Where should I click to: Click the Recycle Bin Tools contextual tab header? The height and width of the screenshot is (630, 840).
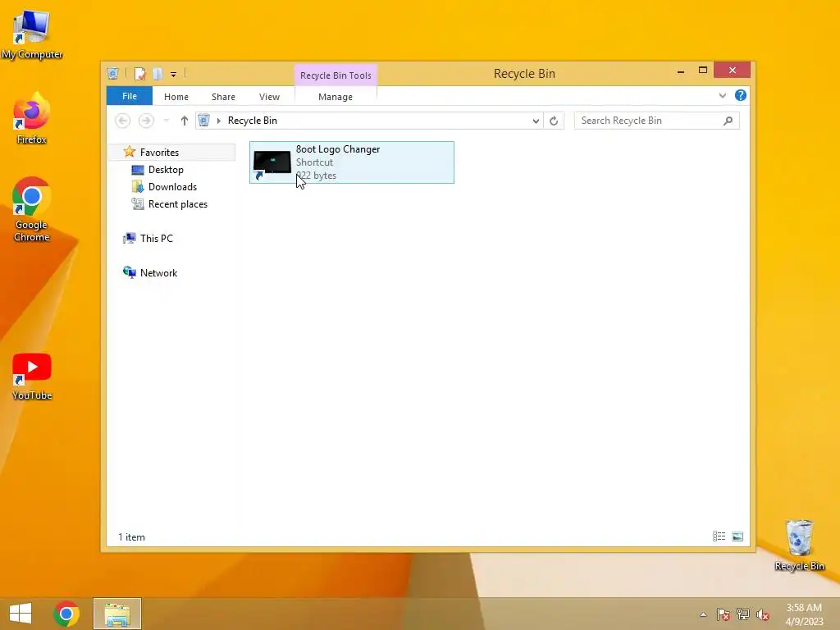click(x=336, y=75)
